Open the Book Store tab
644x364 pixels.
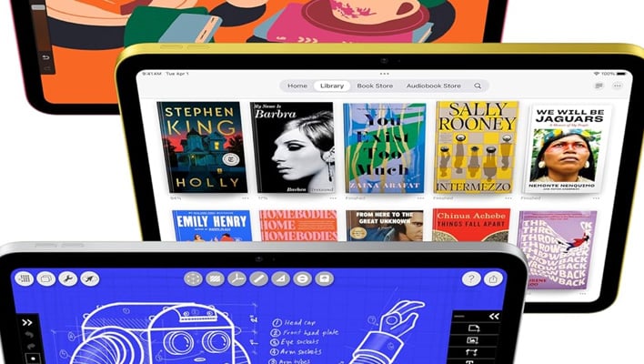tap(375, 86)
